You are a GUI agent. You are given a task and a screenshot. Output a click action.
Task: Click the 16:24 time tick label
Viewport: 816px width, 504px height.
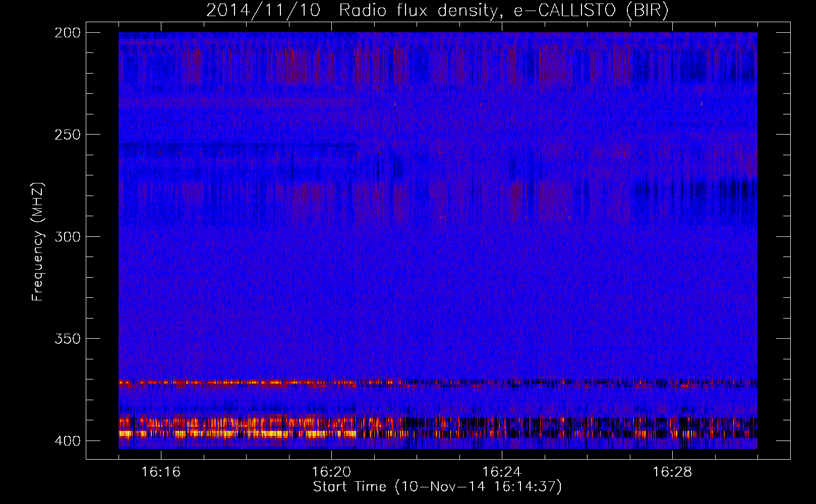pos(502,472)
